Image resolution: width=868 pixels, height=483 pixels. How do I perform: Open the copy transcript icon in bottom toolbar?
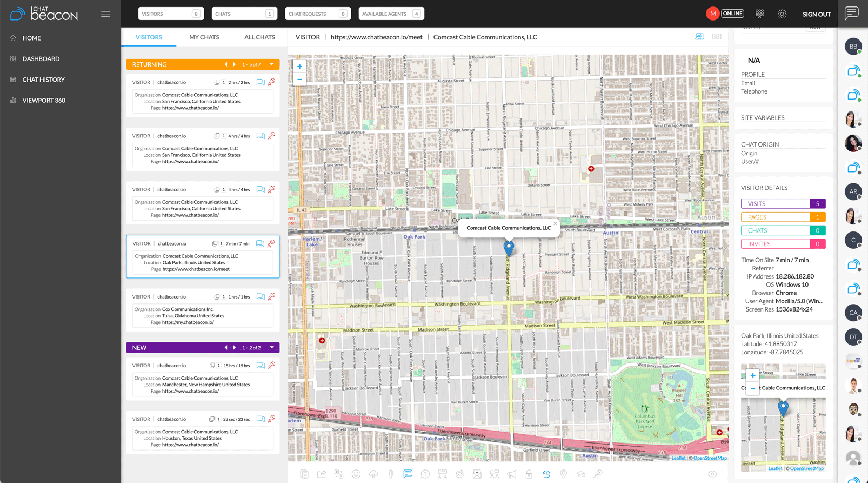[x=304, y=474]
